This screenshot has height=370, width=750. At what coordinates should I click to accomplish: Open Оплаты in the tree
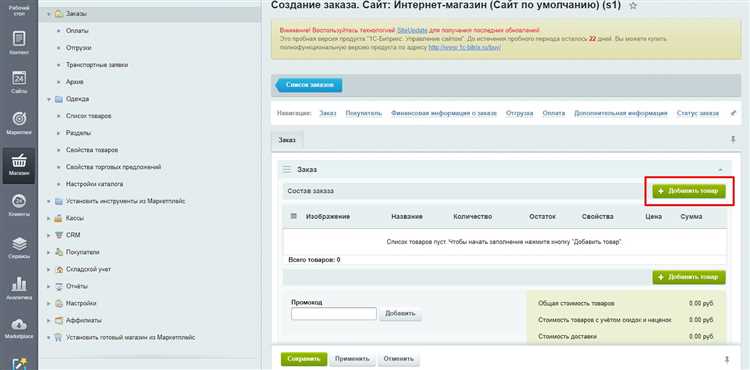click(x=77, y=31)
